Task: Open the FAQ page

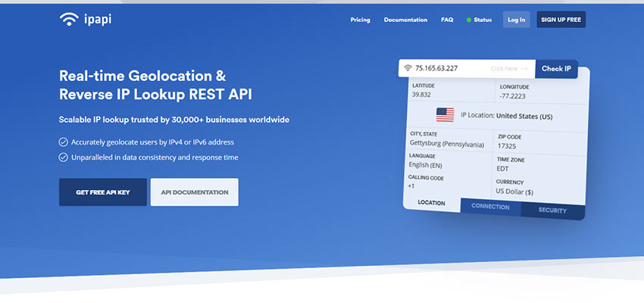Action: pyautogui.click(x=447, y=20)
